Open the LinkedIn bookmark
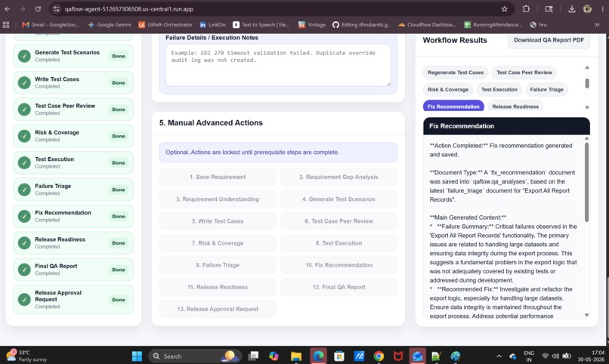 [212, 25]
